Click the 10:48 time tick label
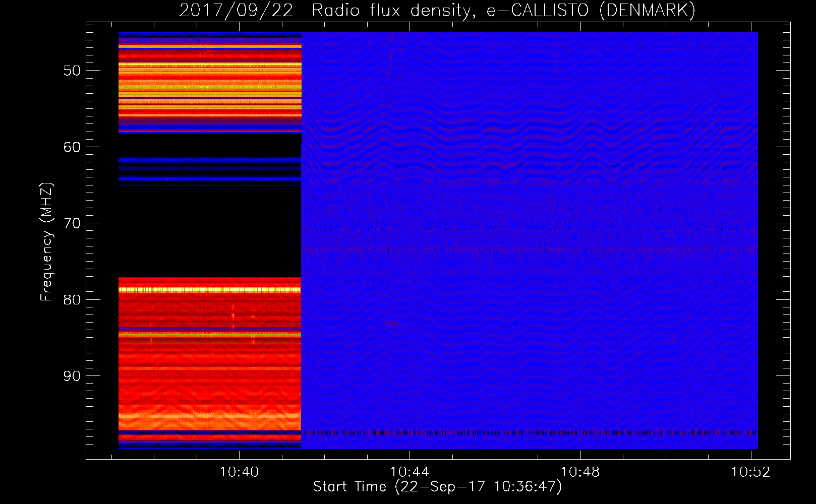Image resolution: width=816 pixels, height=504 pixels. coord(580,472)
